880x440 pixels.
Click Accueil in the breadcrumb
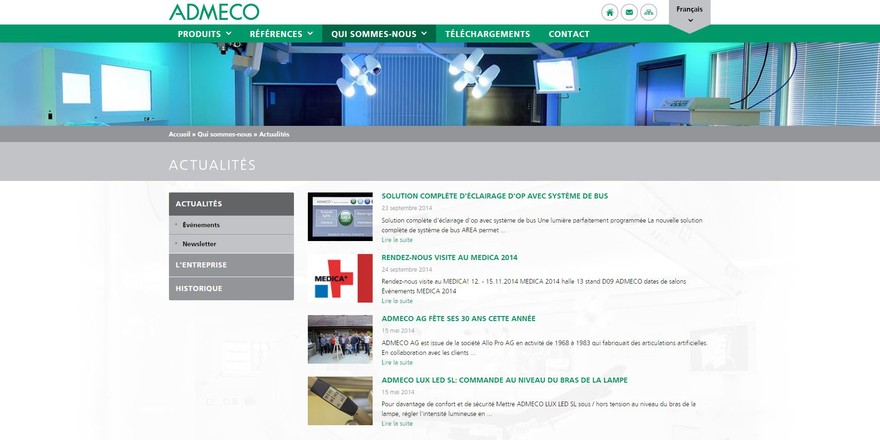coord(180,135)
